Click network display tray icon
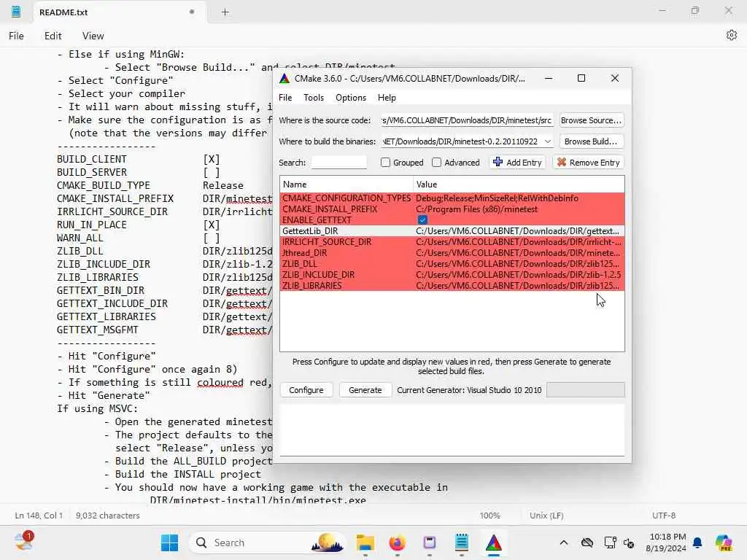Image resolution: width=747 pixels, height=560 pixels. pyautogui.click(x=609, y=542)
